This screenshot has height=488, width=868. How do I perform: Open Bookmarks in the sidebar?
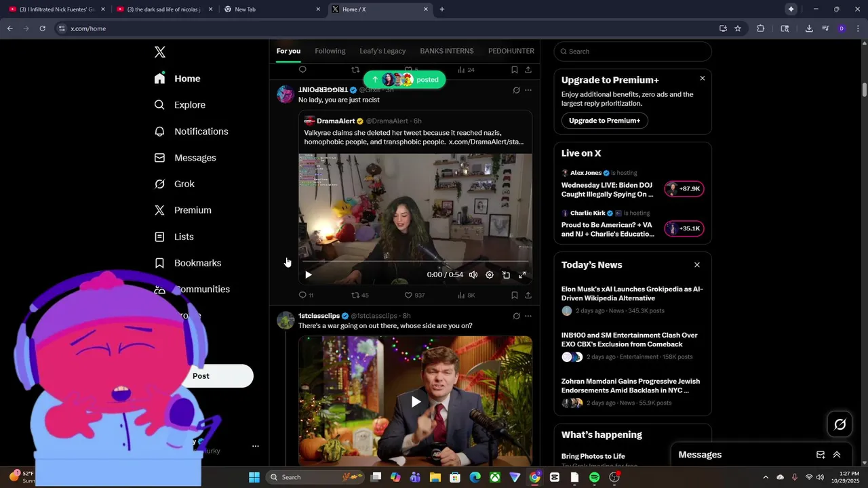(188, 263)
